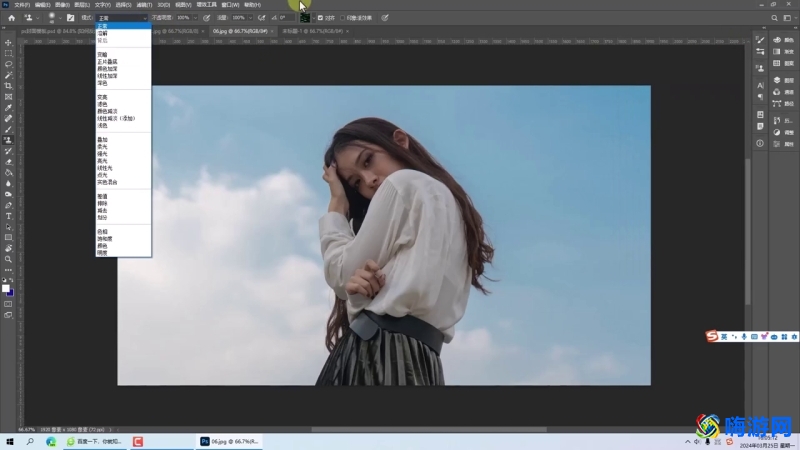Toggle pressure for size button
The image size is (800, 450).
[385, 18]
